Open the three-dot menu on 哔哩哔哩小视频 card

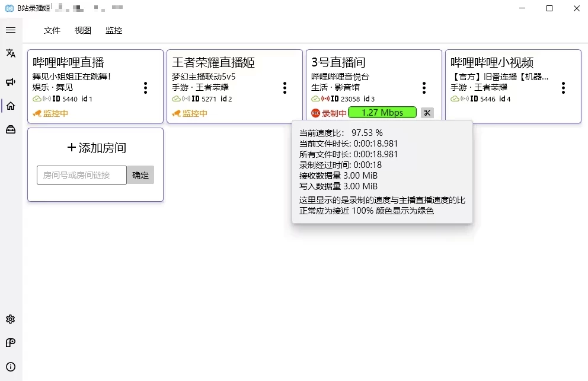click(x=563, y=87)
